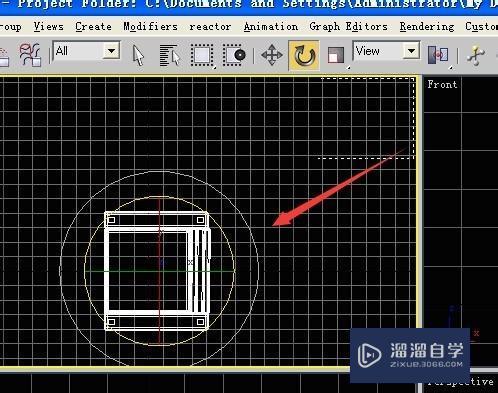This screenshot has width=498, height=393.
Task: Click the Perspective viewport label
Action: 460,382
